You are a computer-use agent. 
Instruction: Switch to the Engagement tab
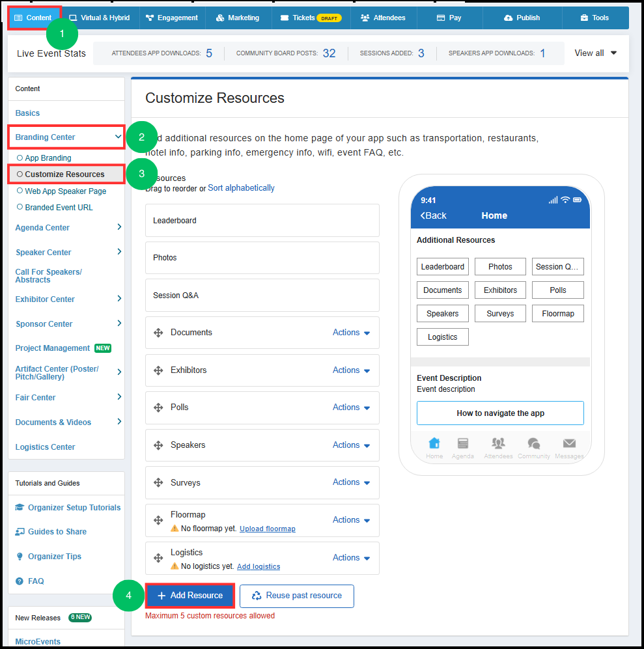pyautogui.click(x=173, y=18)
